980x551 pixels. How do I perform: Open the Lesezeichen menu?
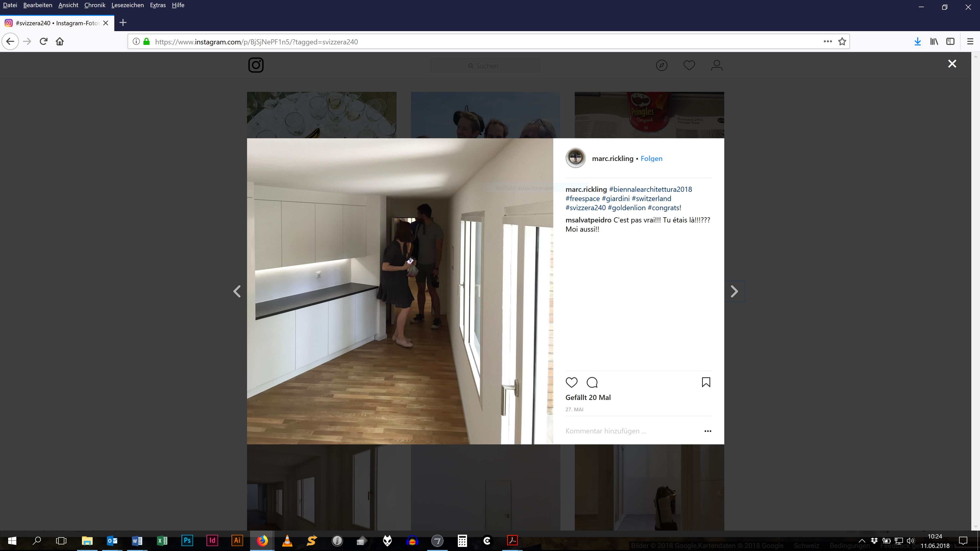(x=127, y=5)
